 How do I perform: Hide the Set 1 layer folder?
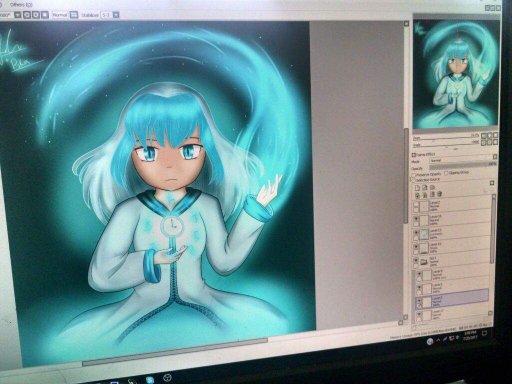416,260
